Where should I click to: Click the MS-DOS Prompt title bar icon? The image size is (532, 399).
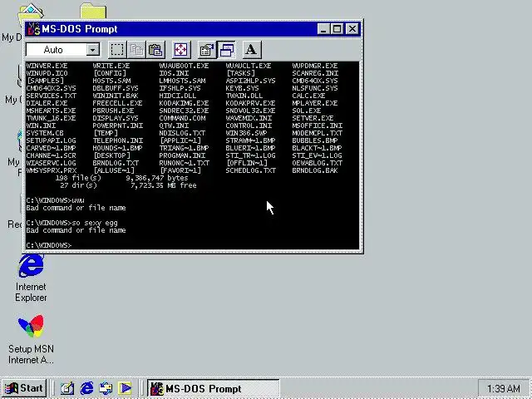[x=33, y=29]
